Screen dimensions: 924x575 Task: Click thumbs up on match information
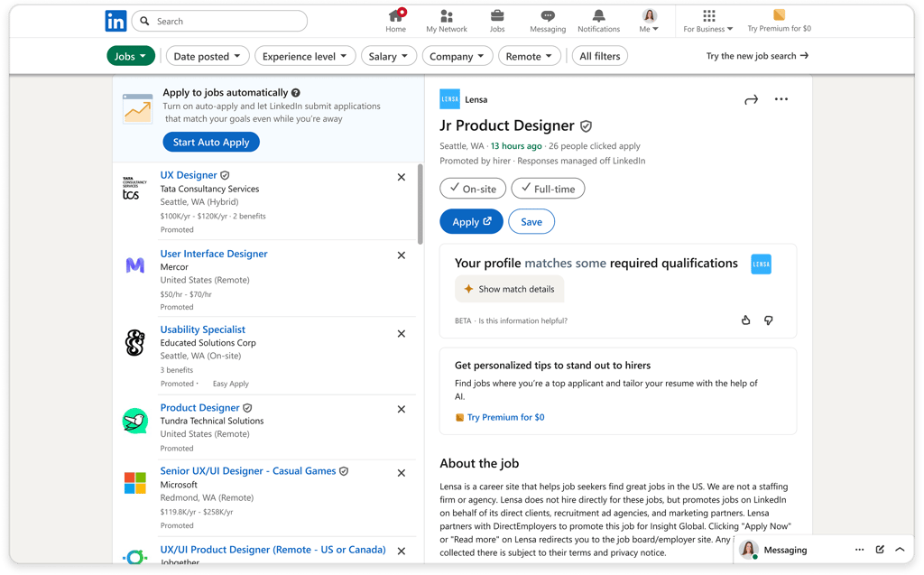tap(746, 320)
